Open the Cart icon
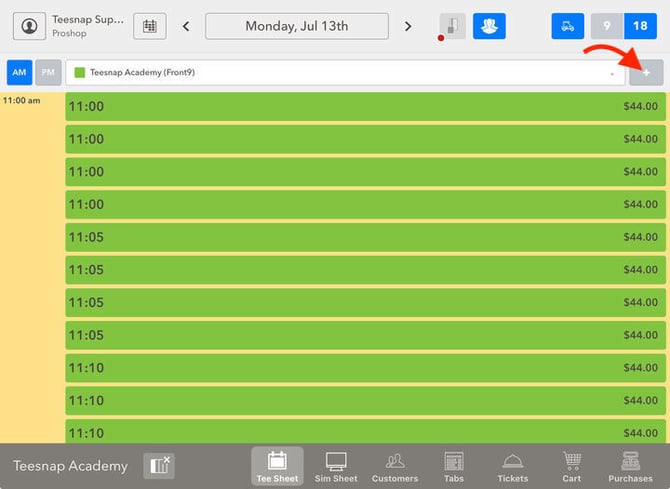Image resolution: width=670 pixels, height=489 pixels. coord(571,466)
